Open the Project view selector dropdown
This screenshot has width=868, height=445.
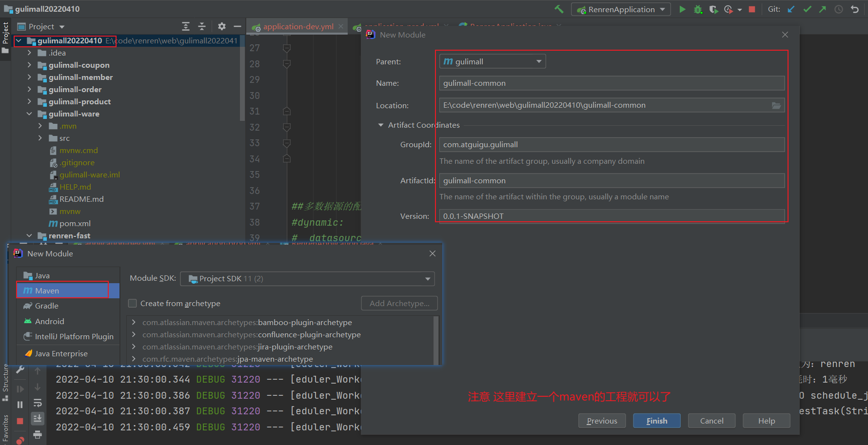(x=41, y=26)
